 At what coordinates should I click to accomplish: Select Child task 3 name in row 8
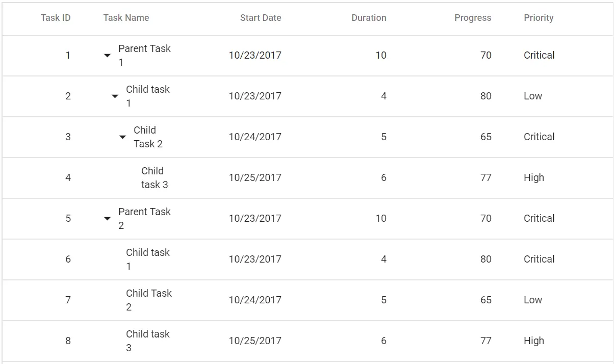[x=147, y=341]
